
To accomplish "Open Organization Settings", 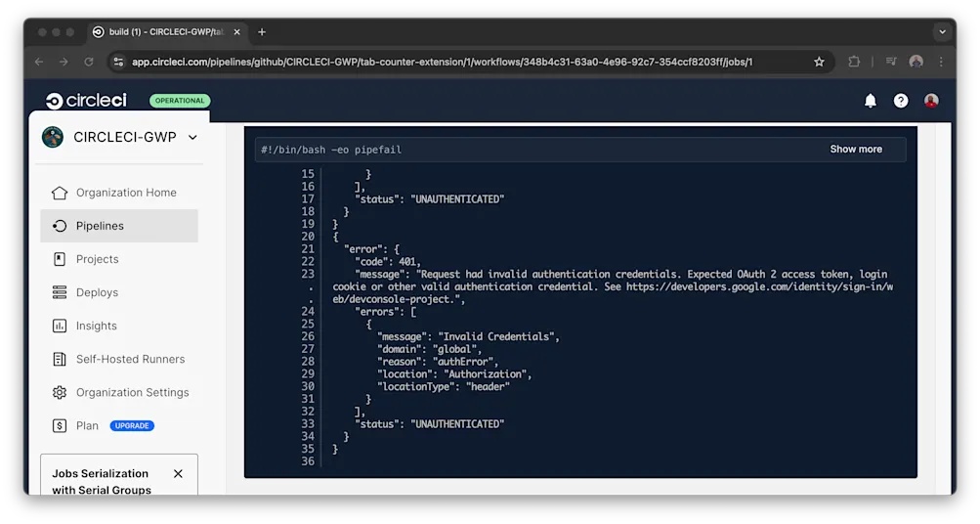I will click(119, 392).
